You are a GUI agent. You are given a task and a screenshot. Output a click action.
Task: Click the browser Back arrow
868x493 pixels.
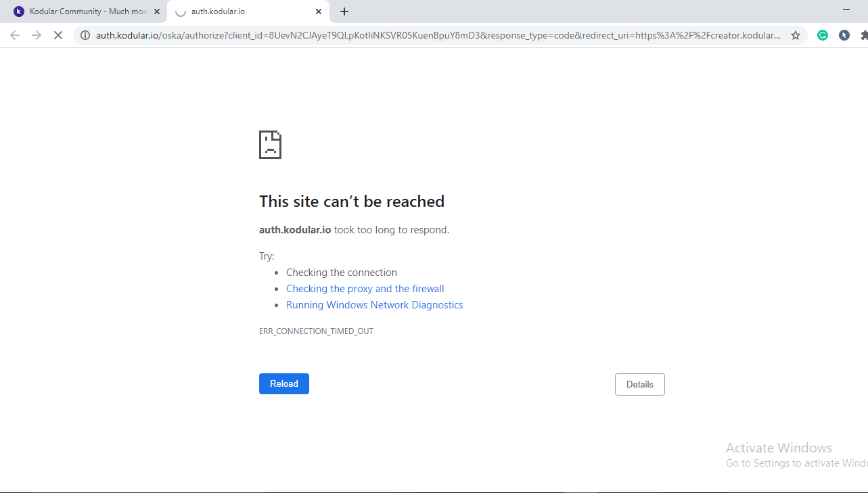pyautogui.click(x=15, y=35)
